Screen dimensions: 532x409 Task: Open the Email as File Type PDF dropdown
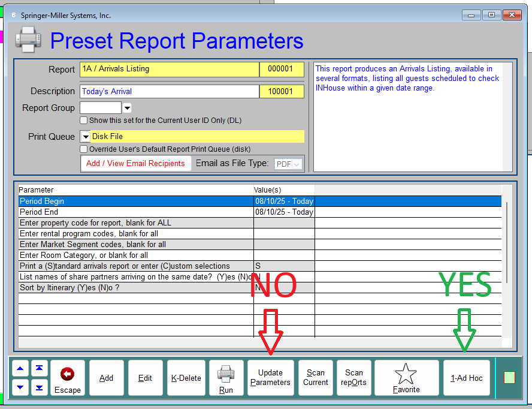289,164
